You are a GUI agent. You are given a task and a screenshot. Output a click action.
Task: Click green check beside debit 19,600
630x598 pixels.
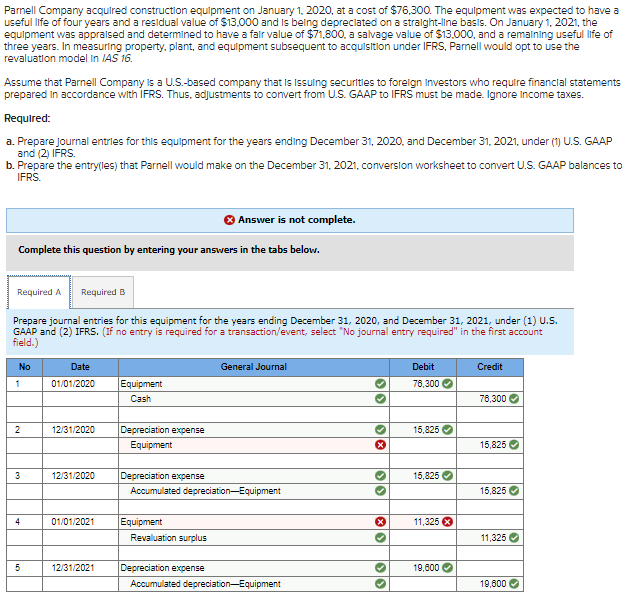pyautogui.click(x=447, y=568)
